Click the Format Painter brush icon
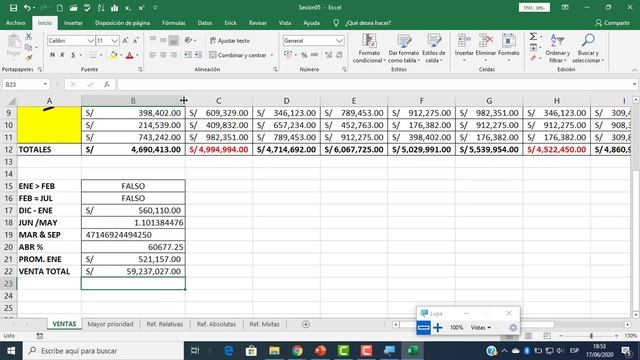The width and height of the screenshot is (640, 360). coord(29,58)
